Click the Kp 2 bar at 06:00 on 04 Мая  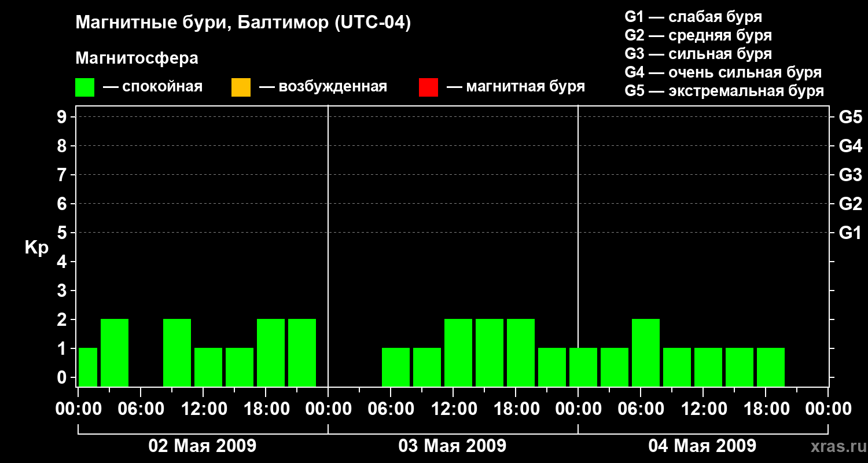646,352
